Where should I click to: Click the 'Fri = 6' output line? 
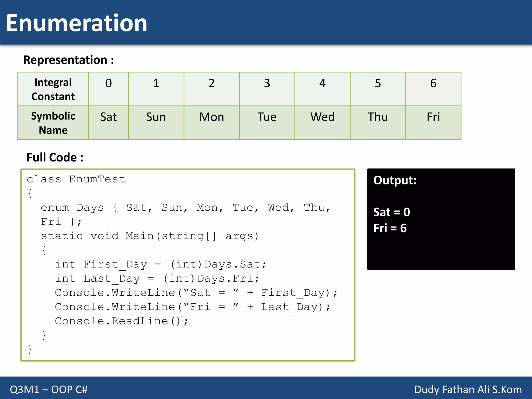(x=390, y=228)
